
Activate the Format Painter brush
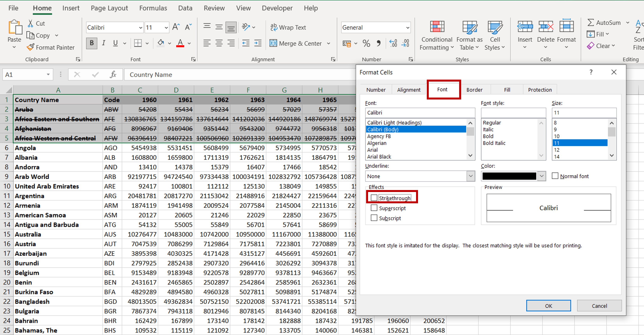pyautogui.click(x=30, y=47)
